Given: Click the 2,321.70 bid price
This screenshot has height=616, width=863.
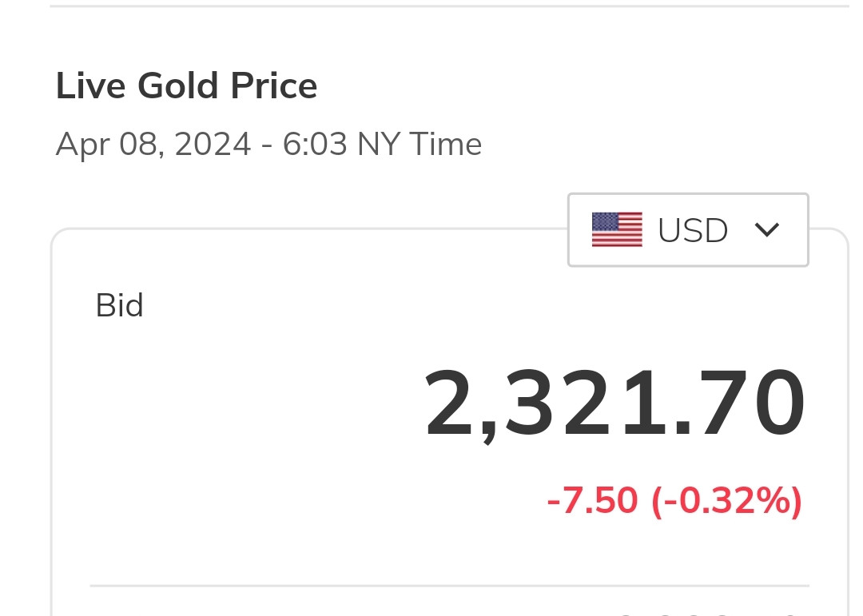Looking at the screenshot, I should click(614, 403).
